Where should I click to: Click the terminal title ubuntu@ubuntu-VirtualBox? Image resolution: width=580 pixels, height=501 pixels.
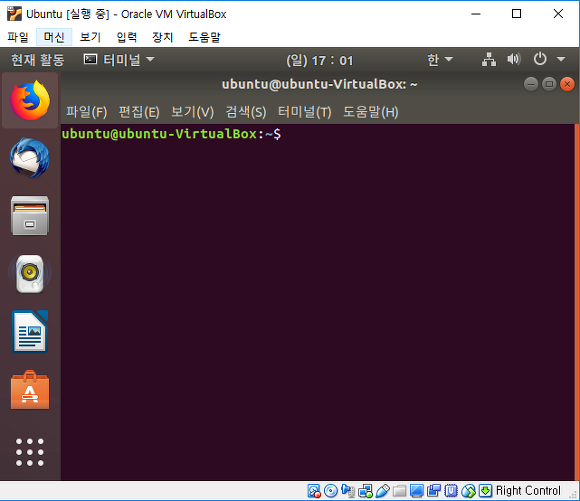(x=320, y=84)
